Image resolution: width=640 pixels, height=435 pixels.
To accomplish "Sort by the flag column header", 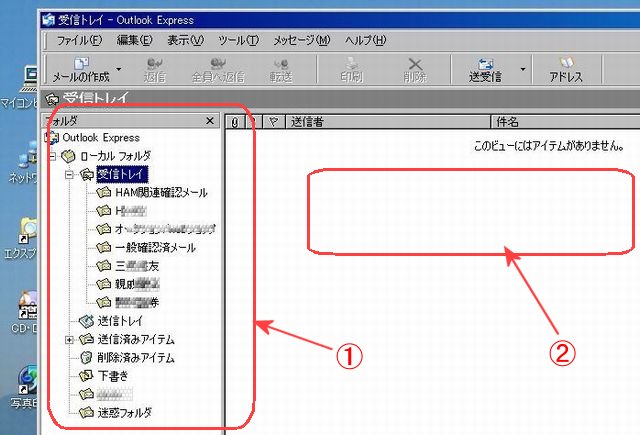I will click(x=273, y=122).
